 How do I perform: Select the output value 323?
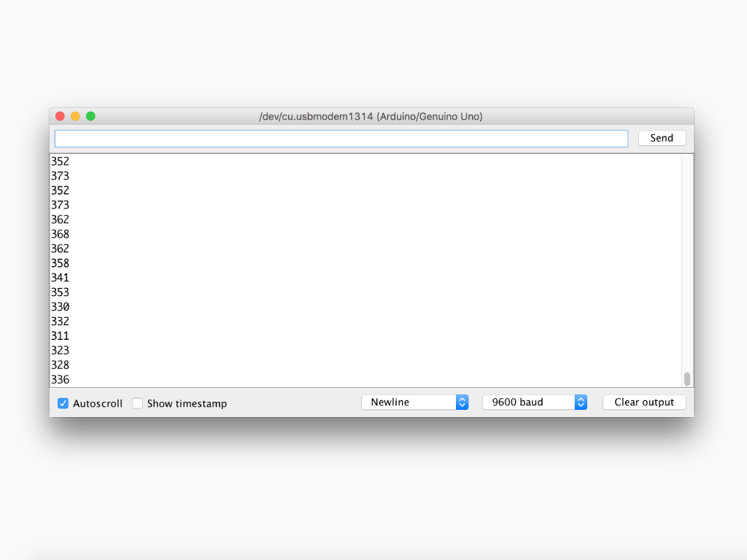pos(60,351)
